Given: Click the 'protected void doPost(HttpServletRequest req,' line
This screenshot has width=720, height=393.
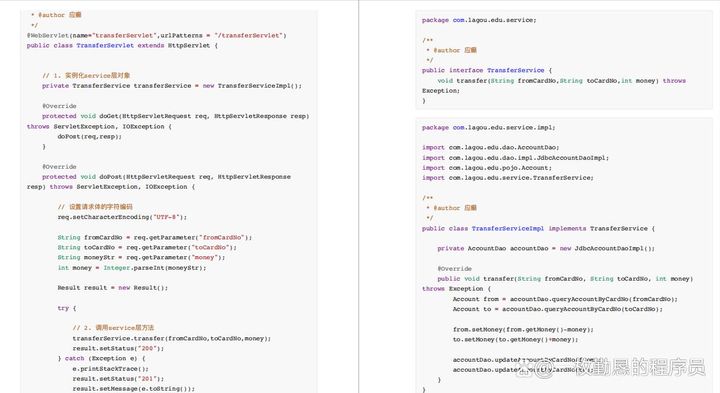Looking at the screenshot, I should tap(166, 177).
